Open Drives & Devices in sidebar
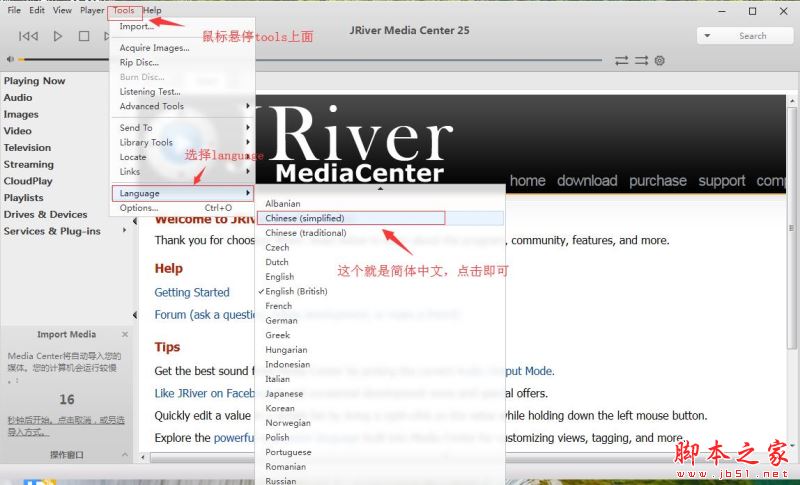Viewport: 800px width, 485px height. [45, 215]
